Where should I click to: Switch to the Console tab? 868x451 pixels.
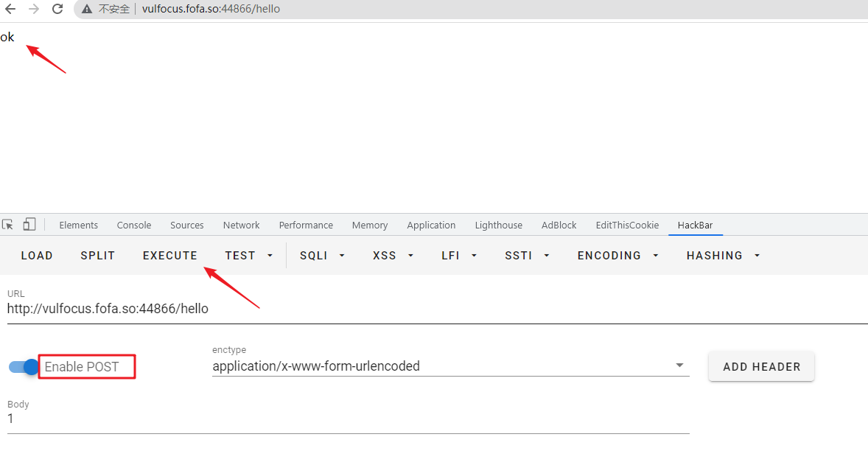pyautogui.click(x=133, y=225)
